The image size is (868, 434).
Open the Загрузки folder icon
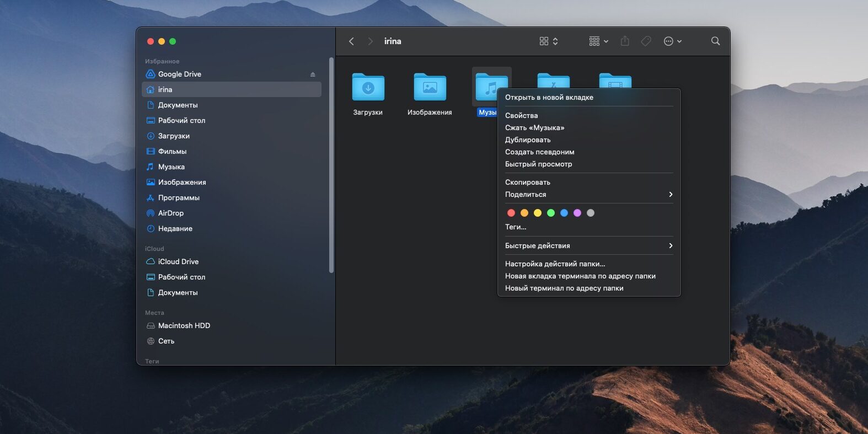coord(368,88)
